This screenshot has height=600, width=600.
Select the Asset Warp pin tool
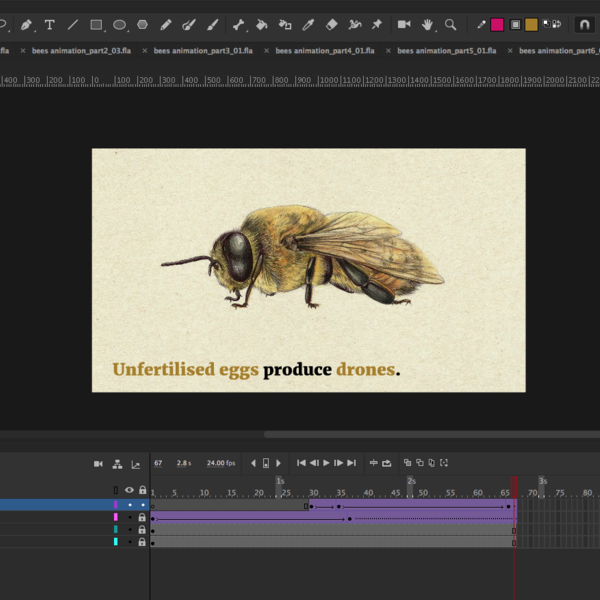coord(377,25)
